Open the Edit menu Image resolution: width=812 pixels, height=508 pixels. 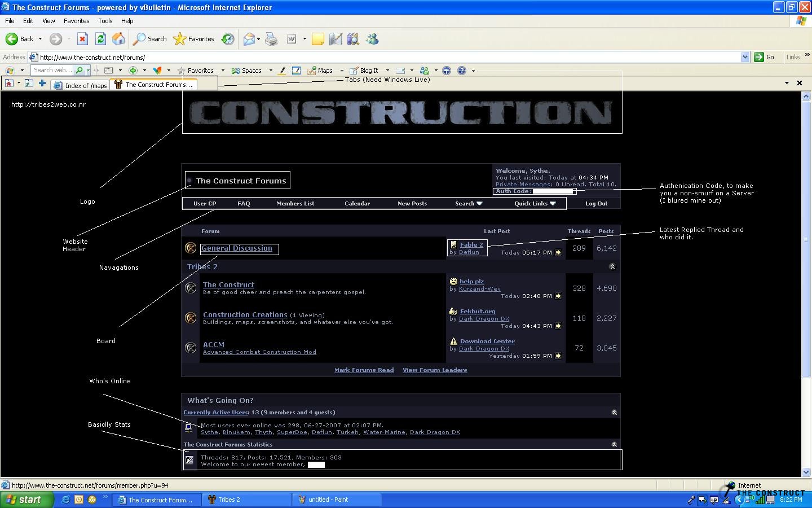coord(28,21)
